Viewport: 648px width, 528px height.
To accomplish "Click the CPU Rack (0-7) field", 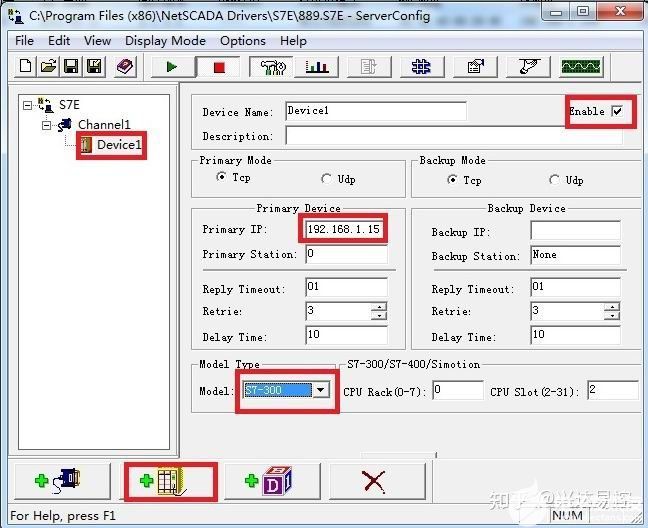I will click(x=458, y=390).
